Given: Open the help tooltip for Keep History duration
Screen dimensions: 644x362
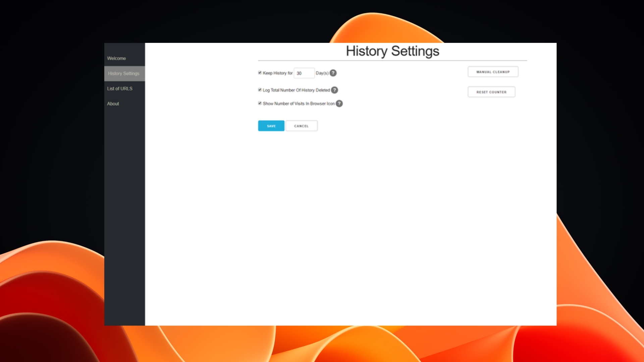Looking at the screenshot, I should tap(333, 73).
